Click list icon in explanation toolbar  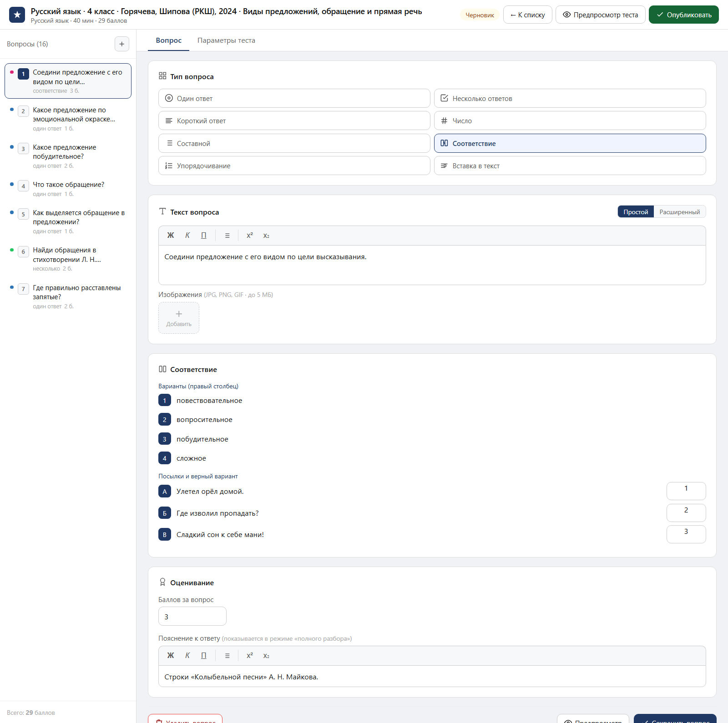(227, 656)
